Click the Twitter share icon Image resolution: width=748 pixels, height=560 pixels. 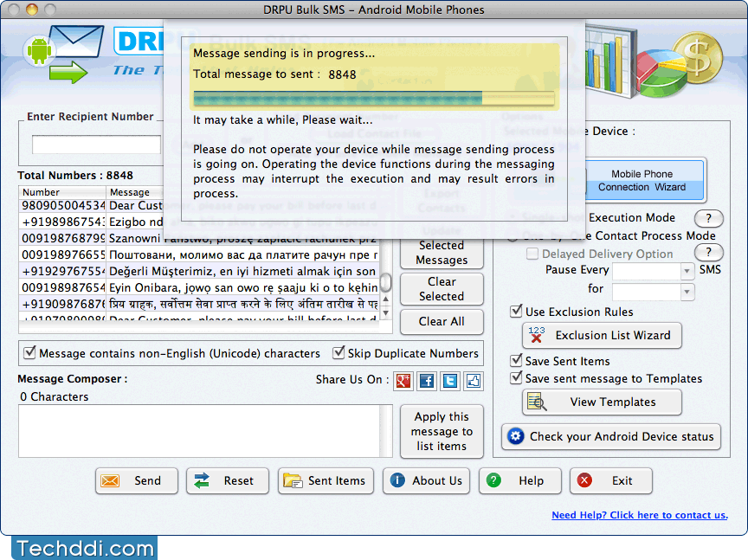(x=450, y=381)
